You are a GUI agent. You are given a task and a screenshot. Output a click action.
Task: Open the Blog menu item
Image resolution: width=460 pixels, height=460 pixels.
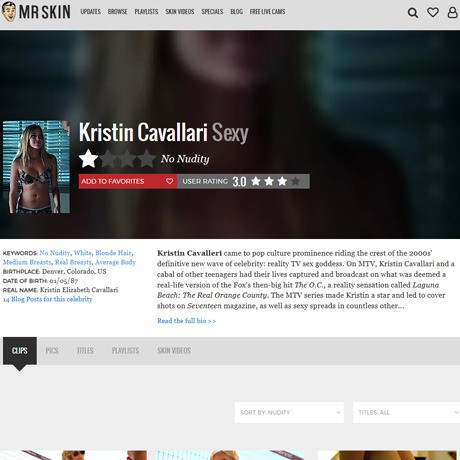[x=236, y=12]
